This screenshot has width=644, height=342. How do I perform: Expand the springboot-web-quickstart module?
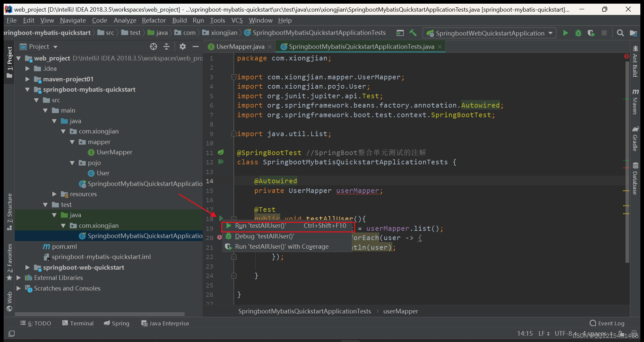[28, 267]
